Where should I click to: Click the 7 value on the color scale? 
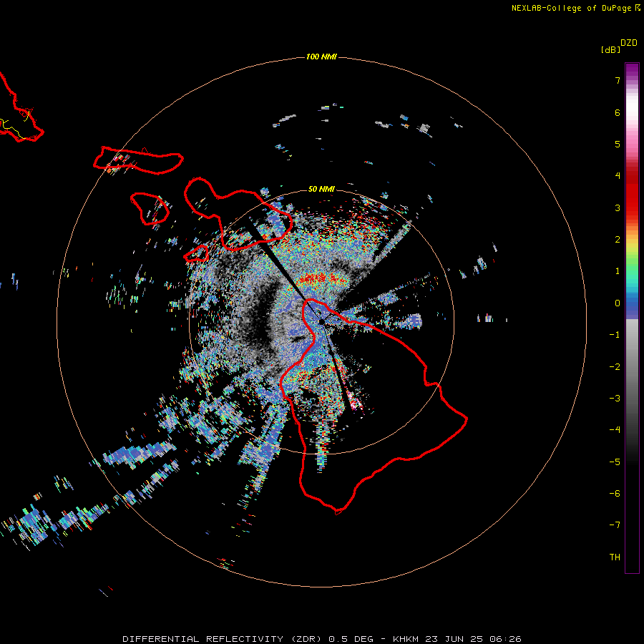[x=618, y=80]
